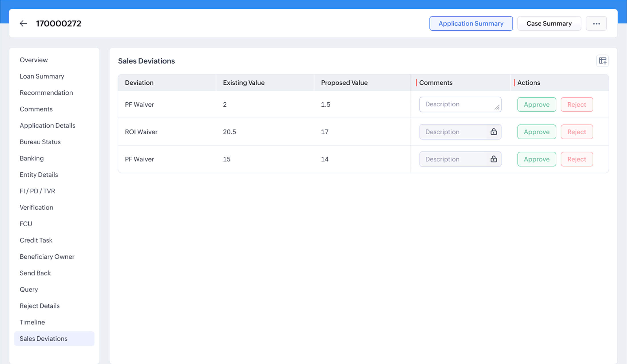Click Description field for first PF Waiver row
Viewport: 627px width, 364px height.
[460, 104]
